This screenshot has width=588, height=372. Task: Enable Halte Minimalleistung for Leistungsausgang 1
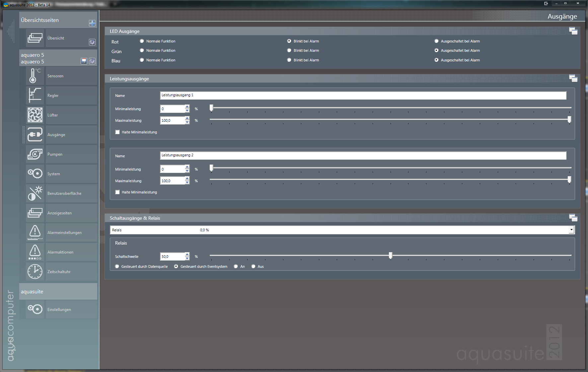point(117,132)
